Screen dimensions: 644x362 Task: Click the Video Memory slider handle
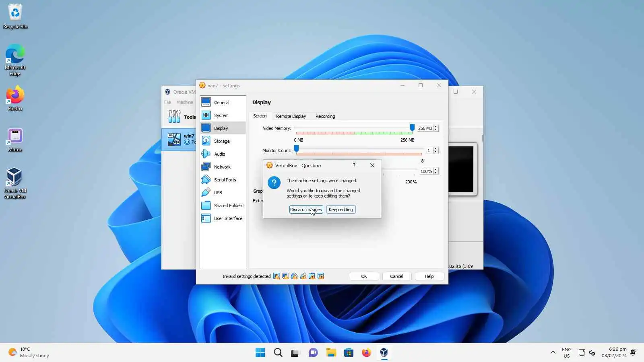coord(412,128)
